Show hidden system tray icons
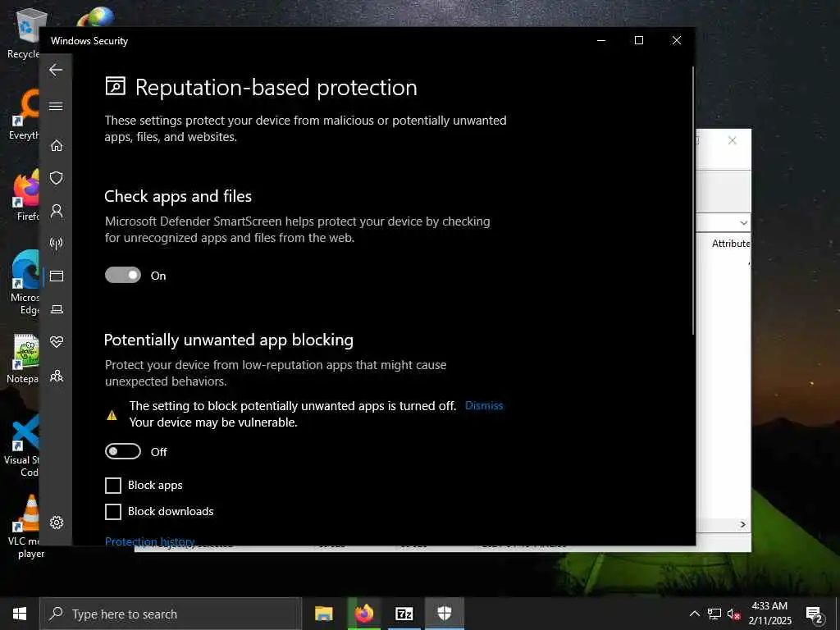The width and height of the screenshot is (840, 630). tap(694, 614)
